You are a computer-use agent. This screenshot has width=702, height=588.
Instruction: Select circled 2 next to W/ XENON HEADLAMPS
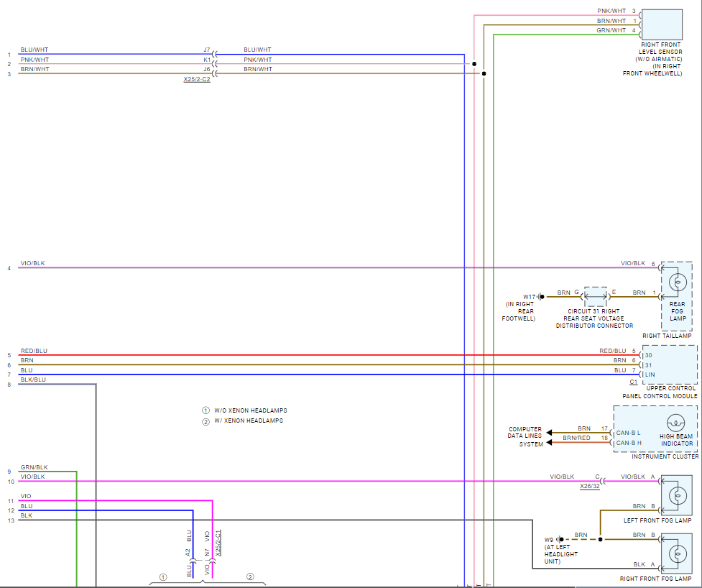click(205, 421)
